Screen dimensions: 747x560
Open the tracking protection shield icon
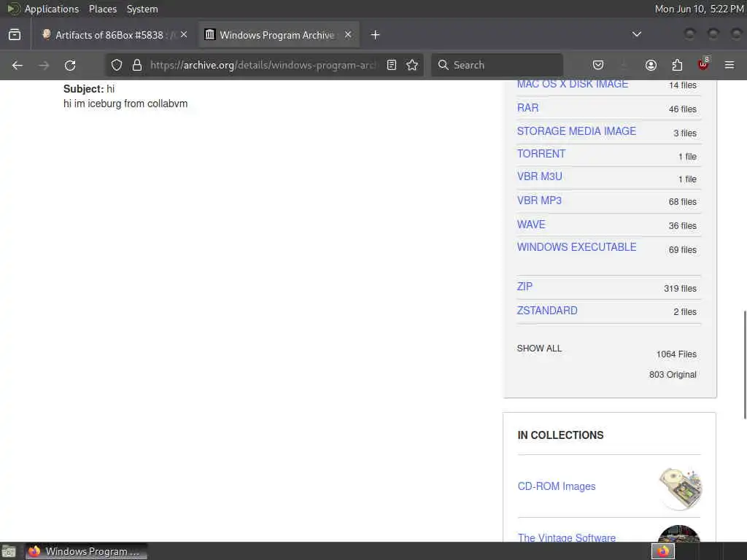coord(117,65)
